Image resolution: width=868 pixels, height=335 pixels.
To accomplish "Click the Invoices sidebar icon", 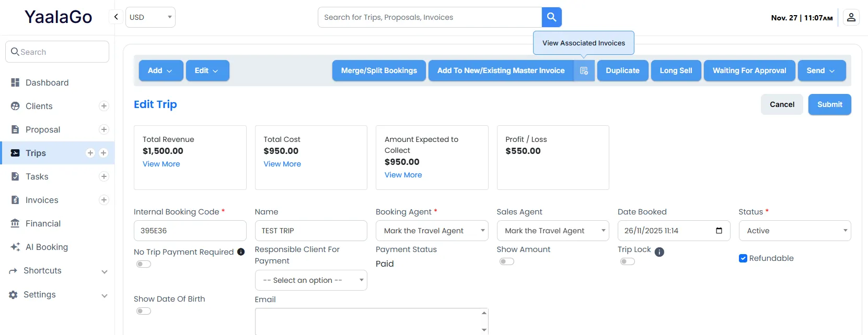I will [15, 200].
